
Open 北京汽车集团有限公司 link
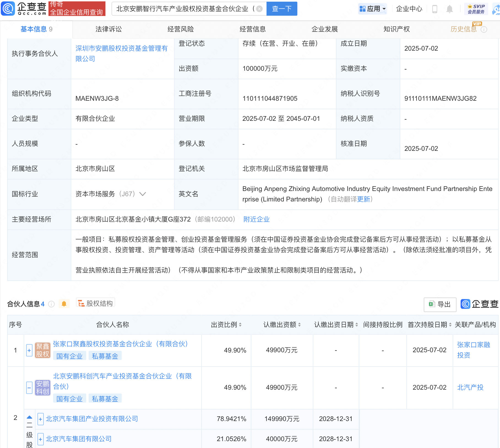tap(78, 439)
